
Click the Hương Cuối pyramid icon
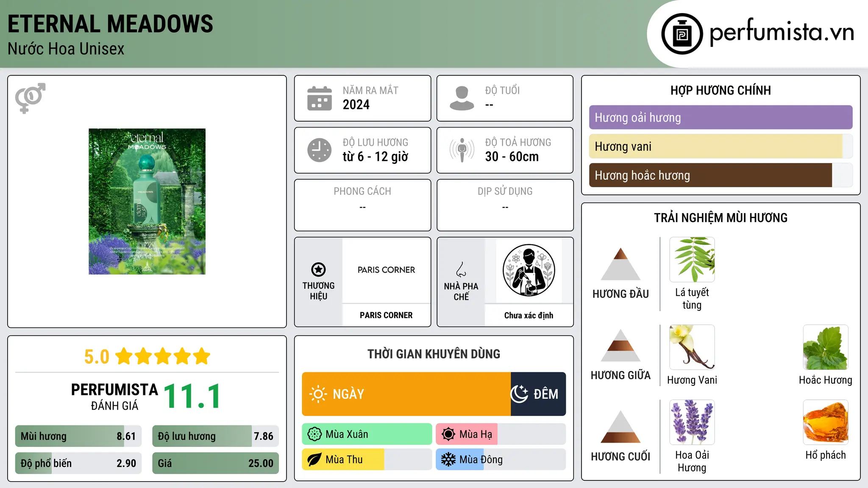620,427
